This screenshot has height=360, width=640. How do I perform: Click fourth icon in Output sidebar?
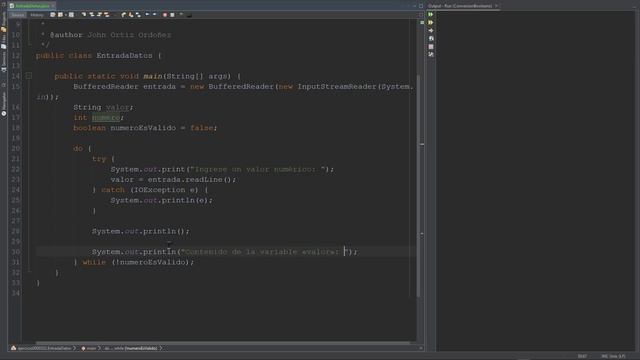point(431,38)
